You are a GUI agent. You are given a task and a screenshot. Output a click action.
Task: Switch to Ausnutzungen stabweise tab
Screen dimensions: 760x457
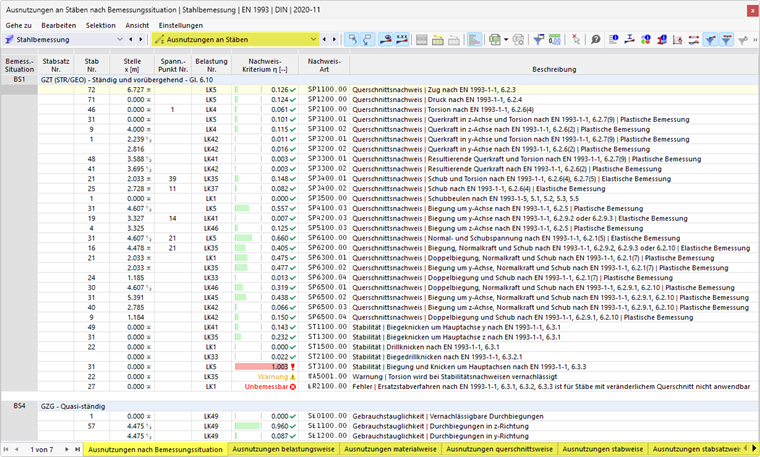[603, 449]
